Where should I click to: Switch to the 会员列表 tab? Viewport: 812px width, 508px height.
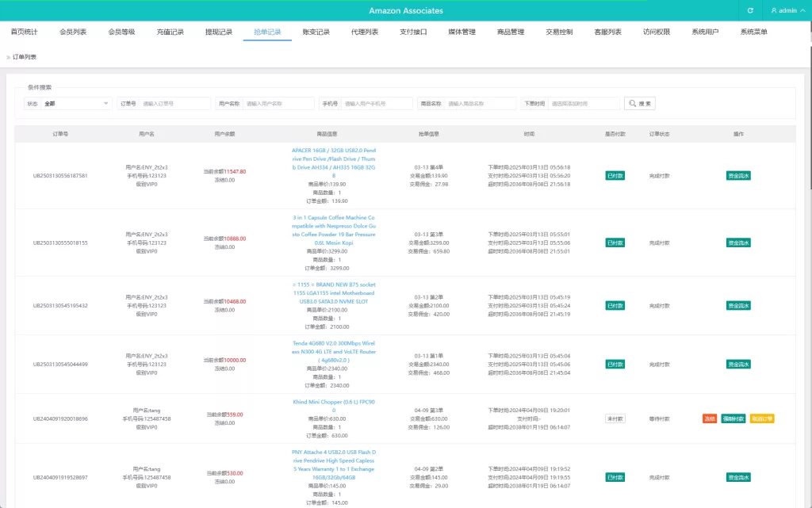tap(73, 32)
